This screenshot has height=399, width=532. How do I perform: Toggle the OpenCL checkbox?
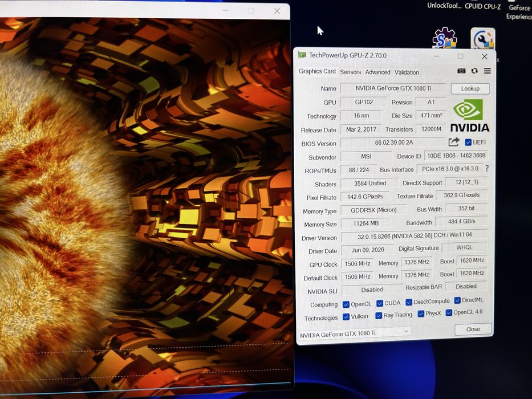pyautogui.click(x=346, y=304)
